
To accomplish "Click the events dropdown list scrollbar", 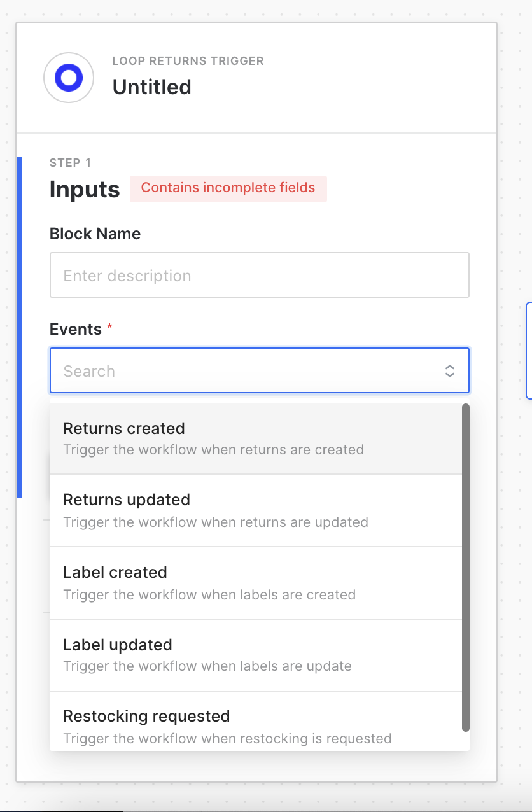I will tap(466, 567).
